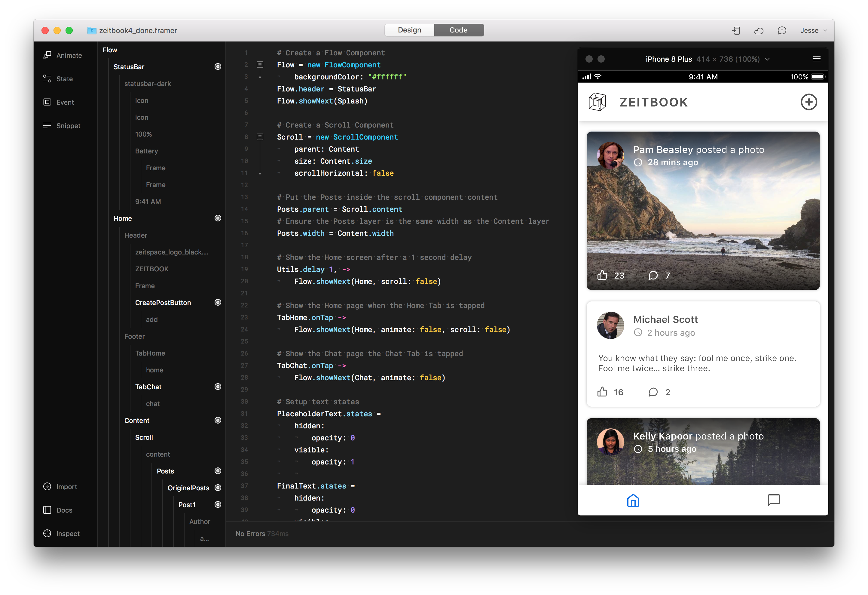This screenshot has height=595, width=868.
Task: Open Docs from the sidebar
Action: tap(47, 510)
